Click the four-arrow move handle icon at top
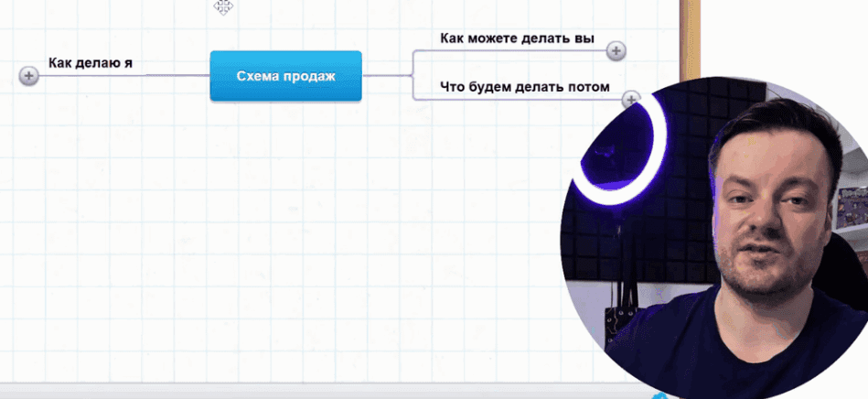 coord(223,6)
